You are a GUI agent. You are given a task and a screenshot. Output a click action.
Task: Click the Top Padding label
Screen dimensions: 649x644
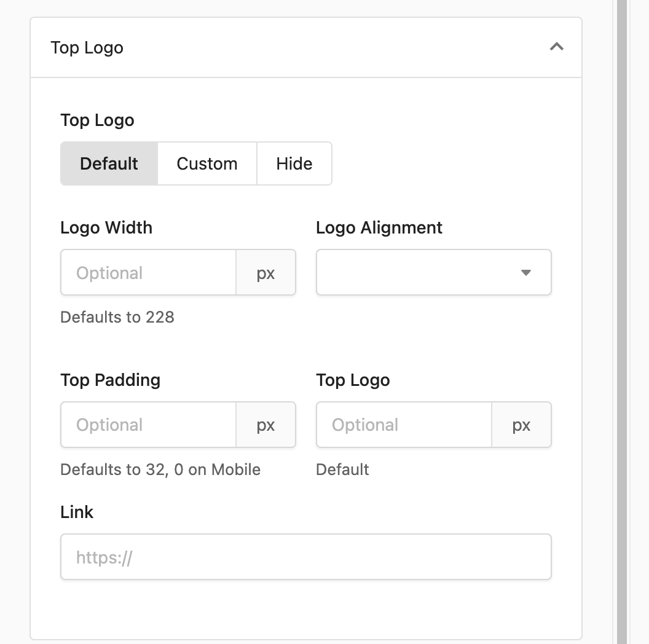pyautogui.click(x=111, y=380)
